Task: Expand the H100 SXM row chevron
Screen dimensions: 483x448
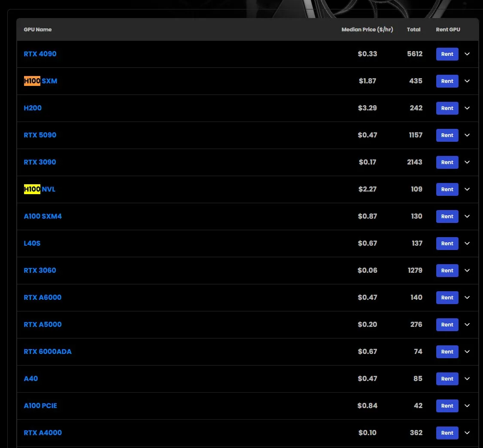Action: [x=467, y=81]
